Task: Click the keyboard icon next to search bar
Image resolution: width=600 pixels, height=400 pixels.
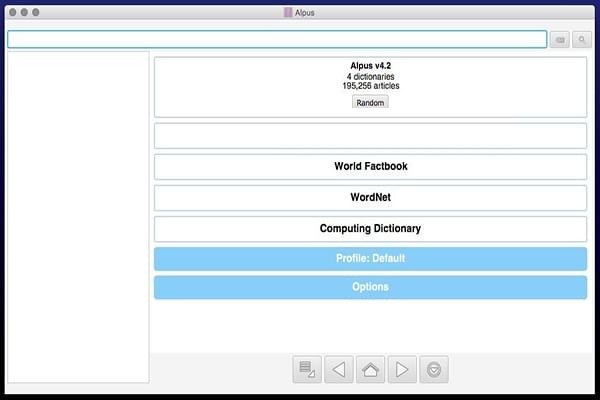Action: pos(559,39)
